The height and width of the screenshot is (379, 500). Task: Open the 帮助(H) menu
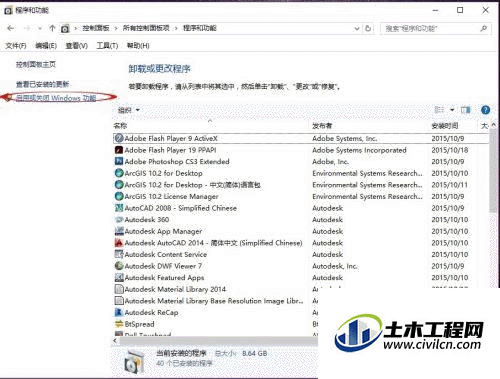click(x=138, y=46)
